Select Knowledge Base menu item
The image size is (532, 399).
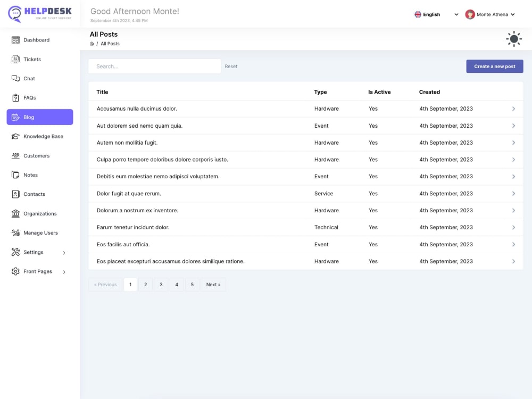coord(40,136)
